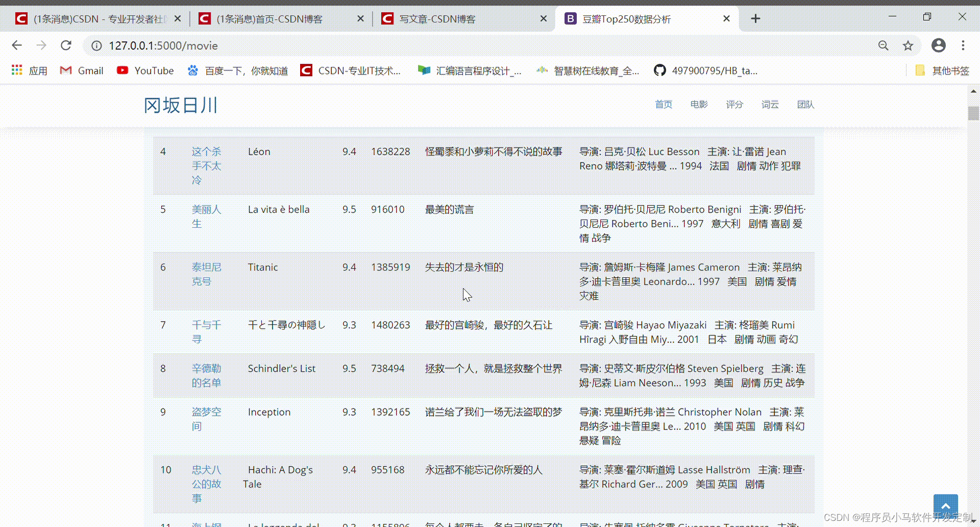Open the 盗梦空间 movie link
Viewport: 980px width, 527px height.
(206, 419)
